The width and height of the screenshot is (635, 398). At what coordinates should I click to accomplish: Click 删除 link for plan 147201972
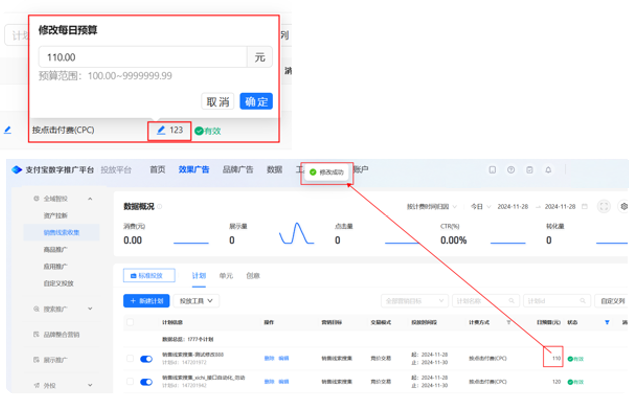click(x=269, y=358)
